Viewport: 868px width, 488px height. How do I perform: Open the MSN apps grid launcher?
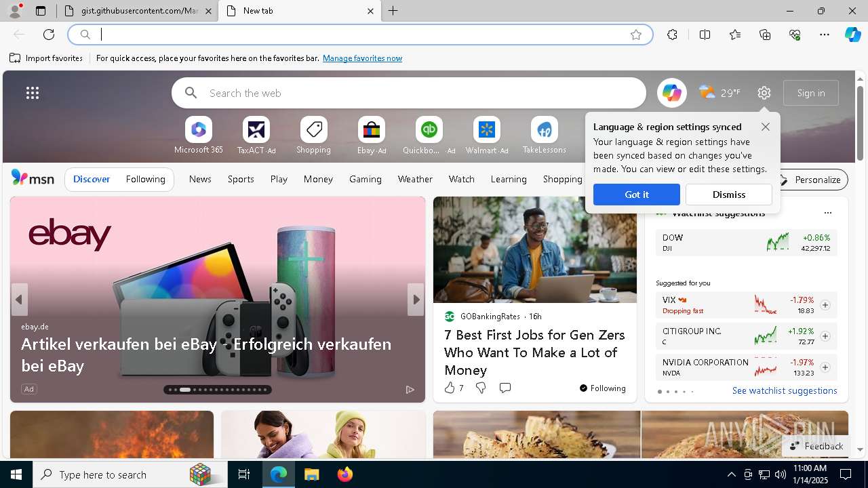(33, 93)
